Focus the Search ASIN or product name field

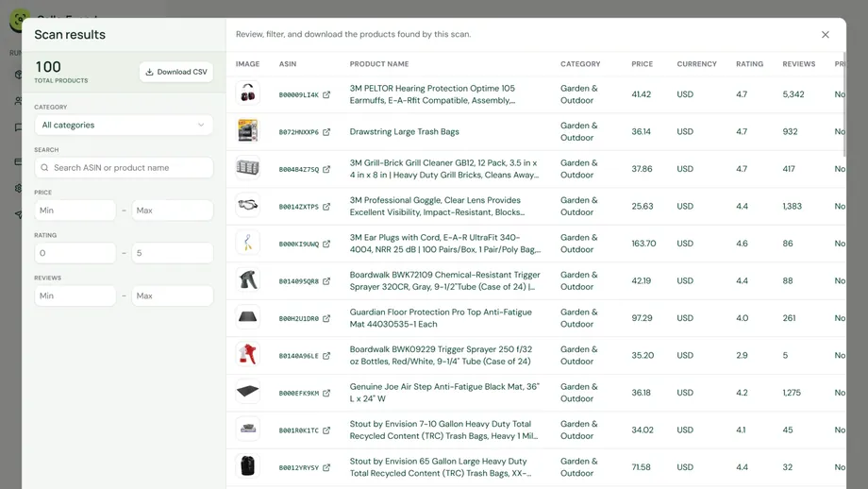[124, 168]
